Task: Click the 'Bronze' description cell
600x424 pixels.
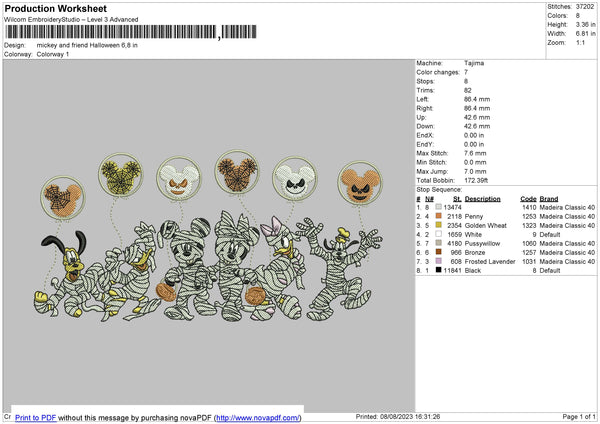Action: tap(474, 253)
